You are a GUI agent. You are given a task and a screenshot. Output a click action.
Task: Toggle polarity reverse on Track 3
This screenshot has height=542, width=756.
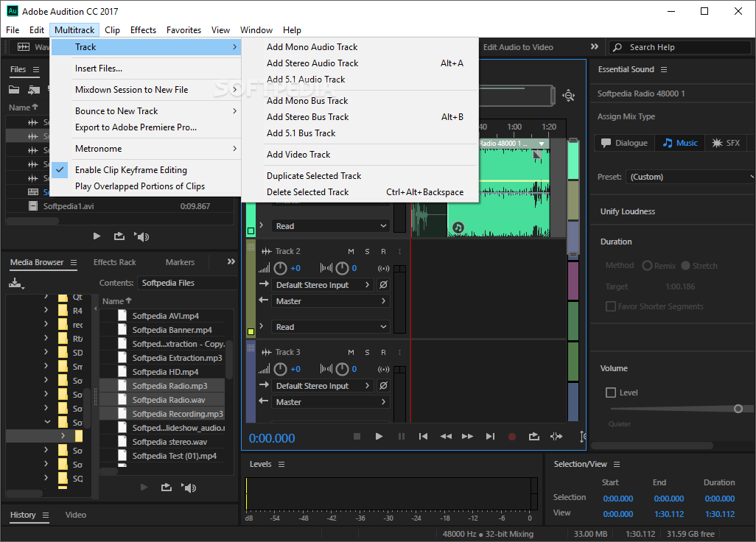tap(383, 385)
